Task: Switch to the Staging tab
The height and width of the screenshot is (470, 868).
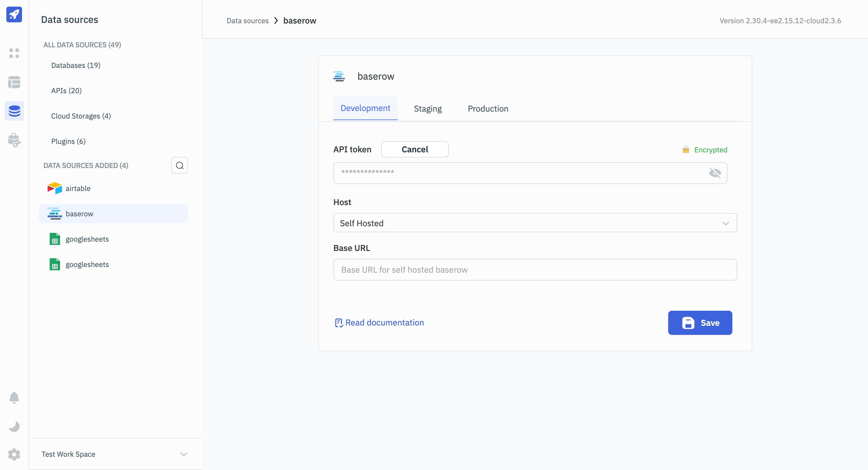Action: 428,109
